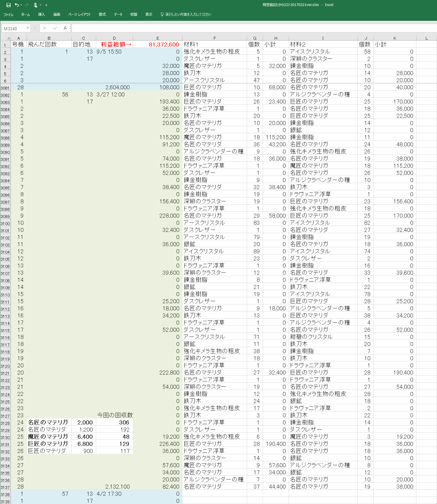Open Customize Quick Access Toolbar dropdown
This screenshot has width=437, height=504.
[x=46, y=5]
